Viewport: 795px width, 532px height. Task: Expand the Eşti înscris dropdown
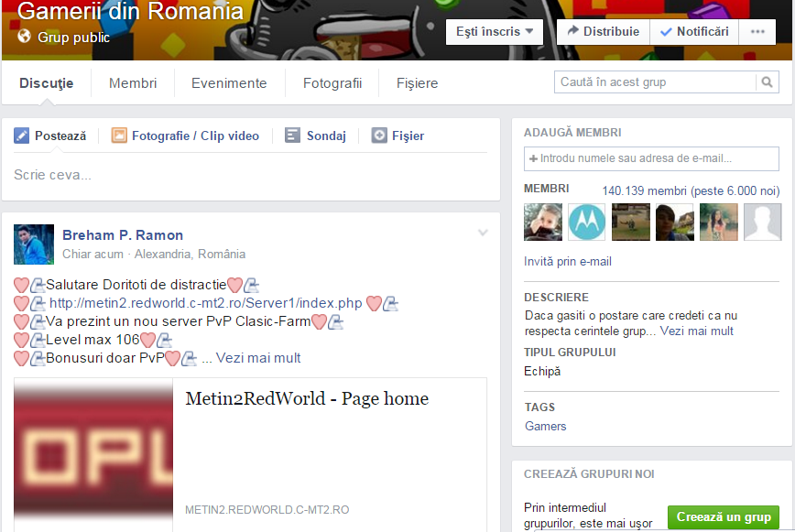[x=495, y=31]
